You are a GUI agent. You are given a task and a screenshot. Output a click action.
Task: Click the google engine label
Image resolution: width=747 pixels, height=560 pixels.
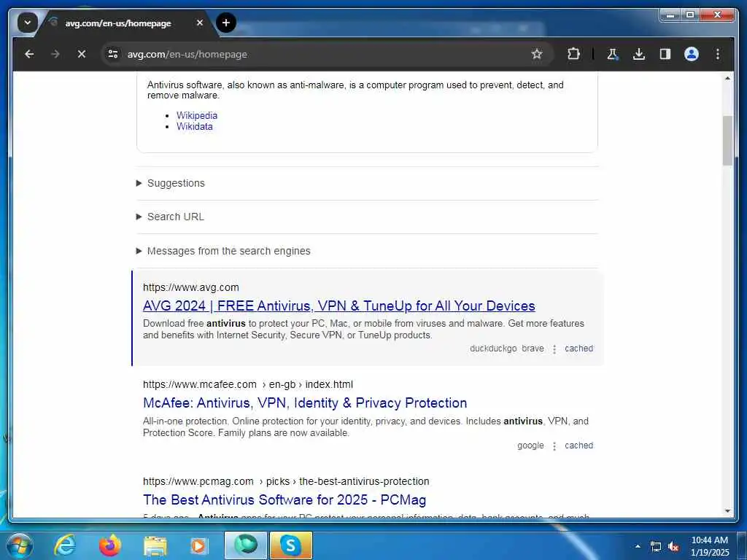coord(531,446)
